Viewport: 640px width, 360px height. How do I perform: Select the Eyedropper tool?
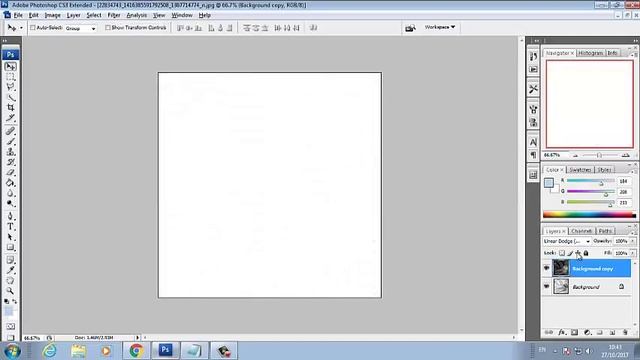pos(11,270)
